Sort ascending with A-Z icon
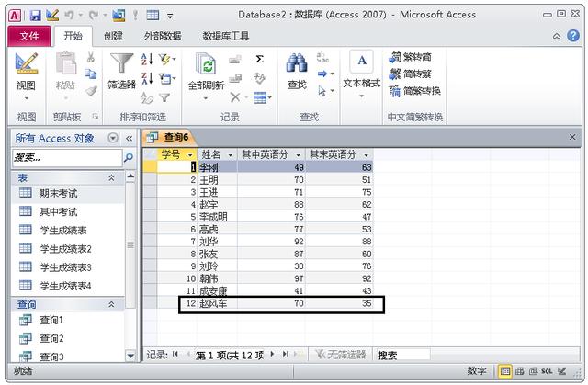Viewport: 588px width, 385px height. 147,59
